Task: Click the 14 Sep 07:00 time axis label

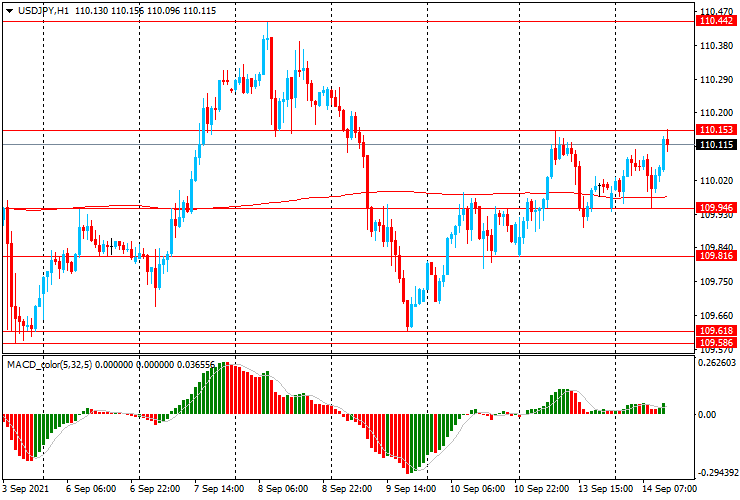Action: 669,489
